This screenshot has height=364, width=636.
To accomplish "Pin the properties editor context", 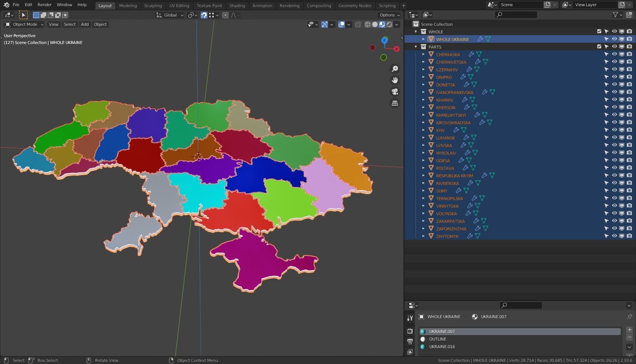I will 629,316.
